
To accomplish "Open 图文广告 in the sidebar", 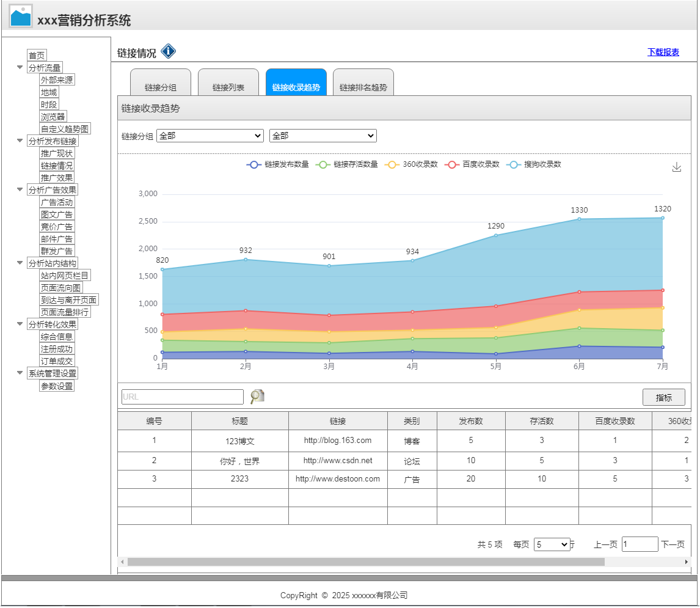I will [57, 214].
